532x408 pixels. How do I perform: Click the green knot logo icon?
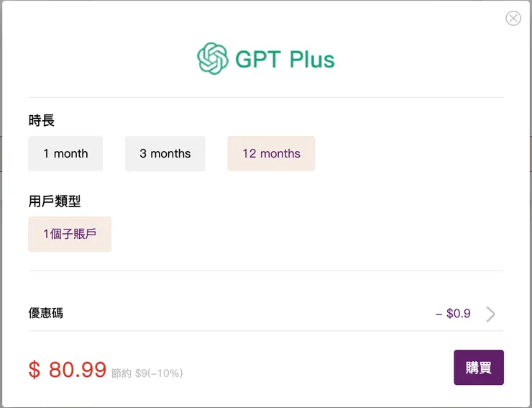213,58
